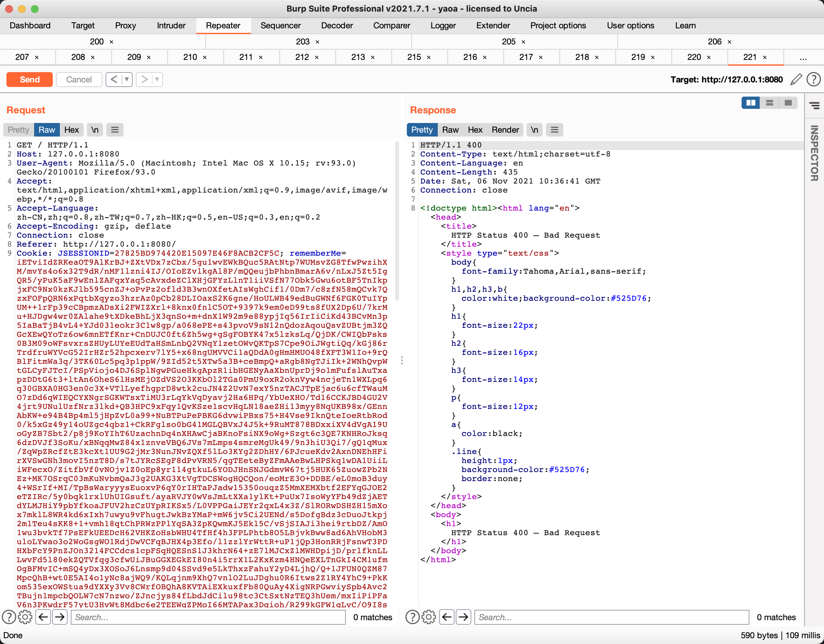Go forward with the next-request arrow
The height and width of the screenshot is (644, 824).
click(145, 80)
